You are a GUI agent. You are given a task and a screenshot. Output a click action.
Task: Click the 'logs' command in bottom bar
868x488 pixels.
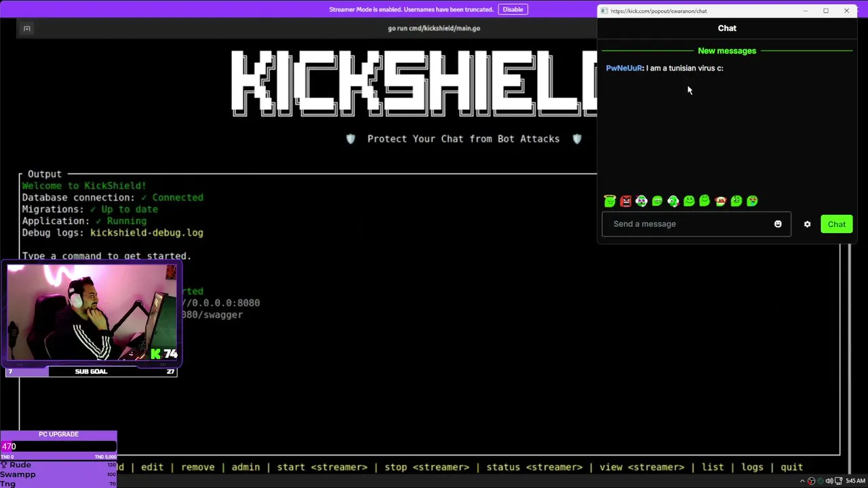coord(752,467)
